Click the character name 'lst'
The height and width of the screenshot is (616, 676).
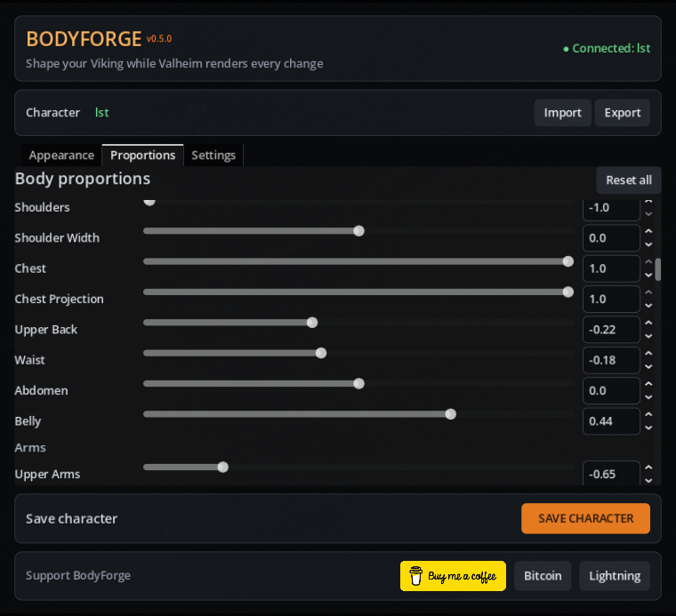(101, 113)
